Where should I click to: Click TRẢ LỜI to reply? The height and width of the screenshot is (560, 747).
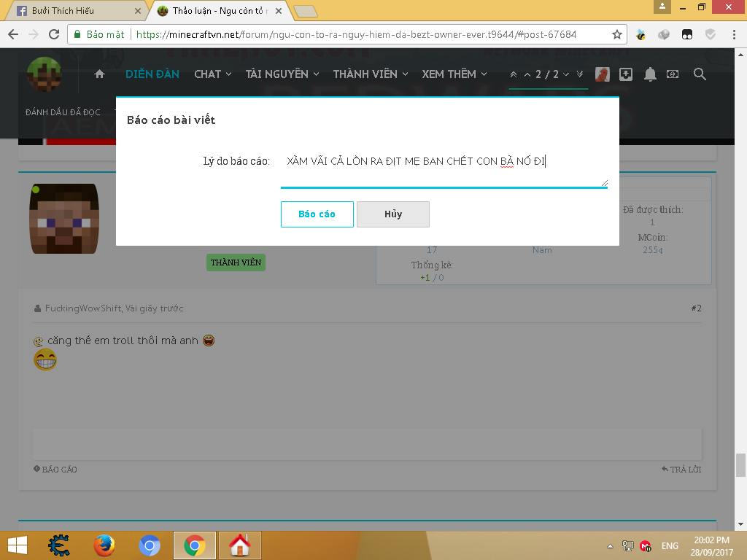(681, 470)
